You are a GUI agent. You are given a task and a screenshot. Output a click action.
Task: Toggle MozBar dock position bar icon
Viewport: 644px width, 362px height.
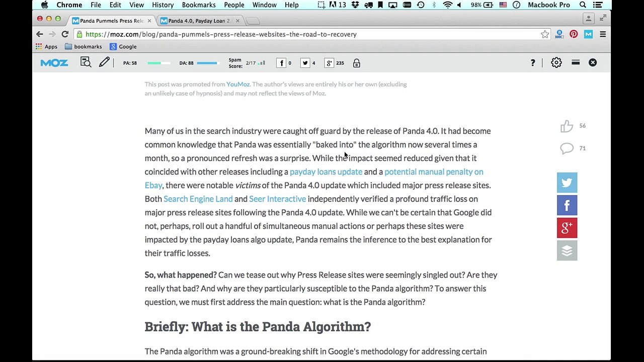tap(576, 62)
